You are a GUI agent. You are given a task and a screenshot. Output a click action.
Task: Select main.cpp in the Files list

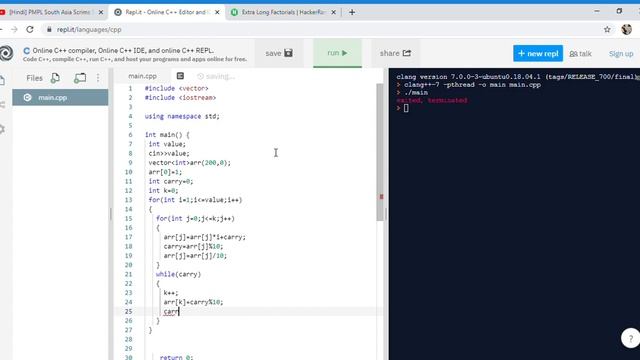point(60,98)
